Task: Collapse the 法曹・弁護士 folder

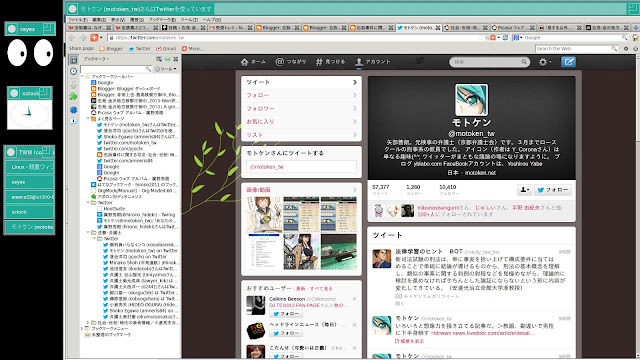Action: (x=88, y=233)
